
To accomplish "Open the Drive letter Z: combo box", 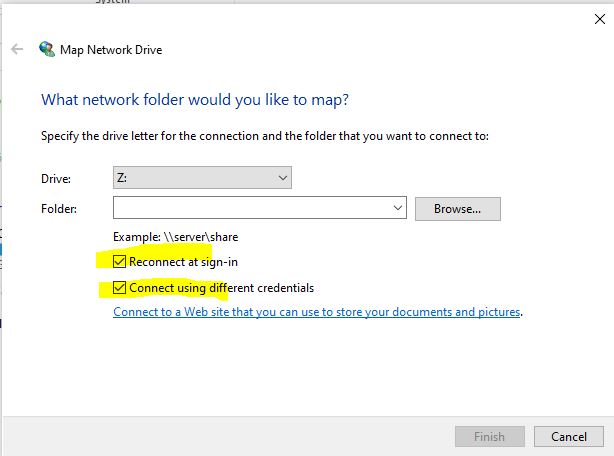I will click(202, 178).
